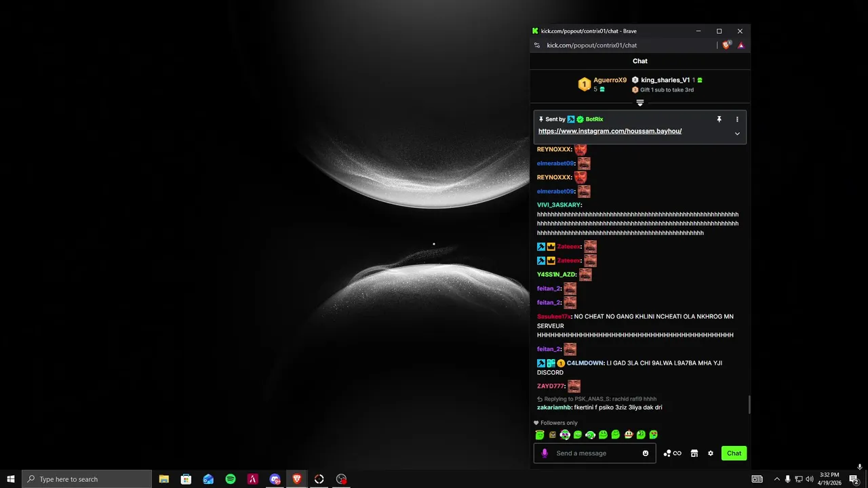Click the purple microphone icon in message box

point(544,453)
